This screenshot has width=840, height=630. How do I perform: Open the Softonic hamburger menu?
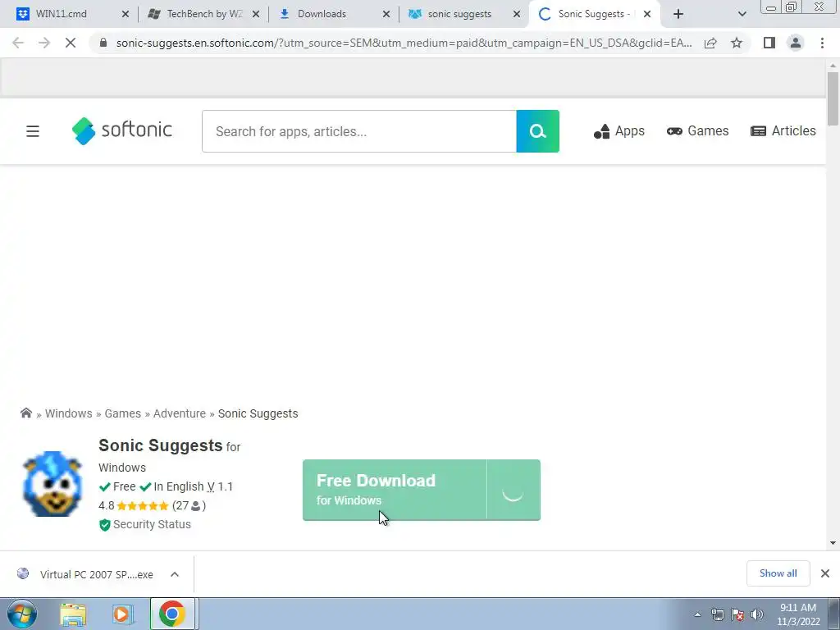[33, 131]
